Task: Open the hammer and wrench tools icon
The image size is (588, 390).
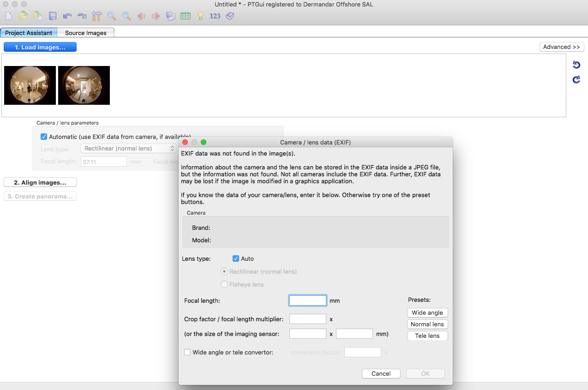Action: pyautogui.click(x=96, y=16)
